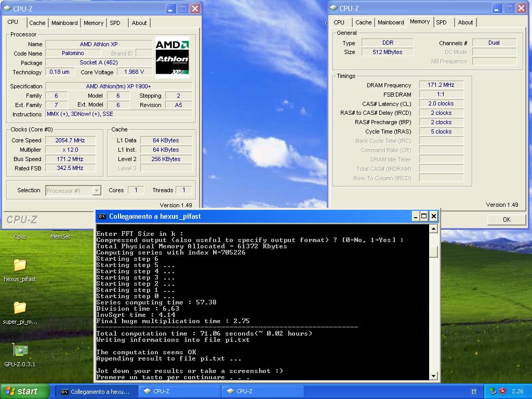Switch to Collegamento a hexu... taskbar item
This screenshot has height=399, width=532.
(96, 392)
